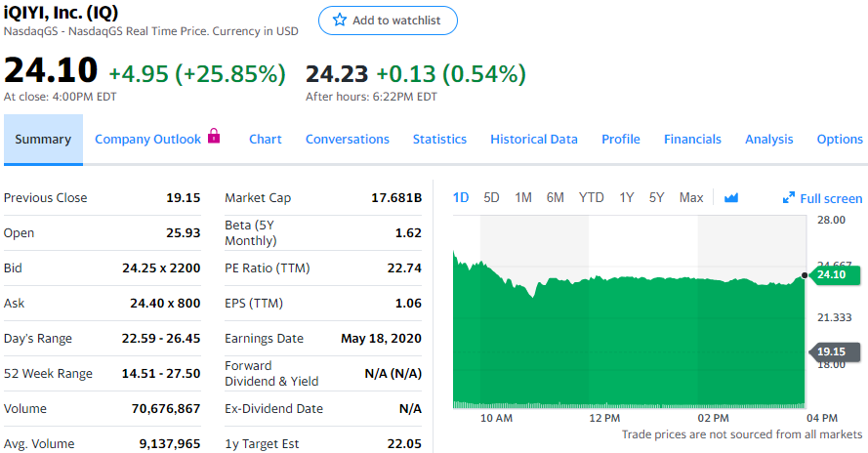Click the Forward Dividend & Yield label
The height and width of the screenshot is (453, 868).
tap(271, 373)
